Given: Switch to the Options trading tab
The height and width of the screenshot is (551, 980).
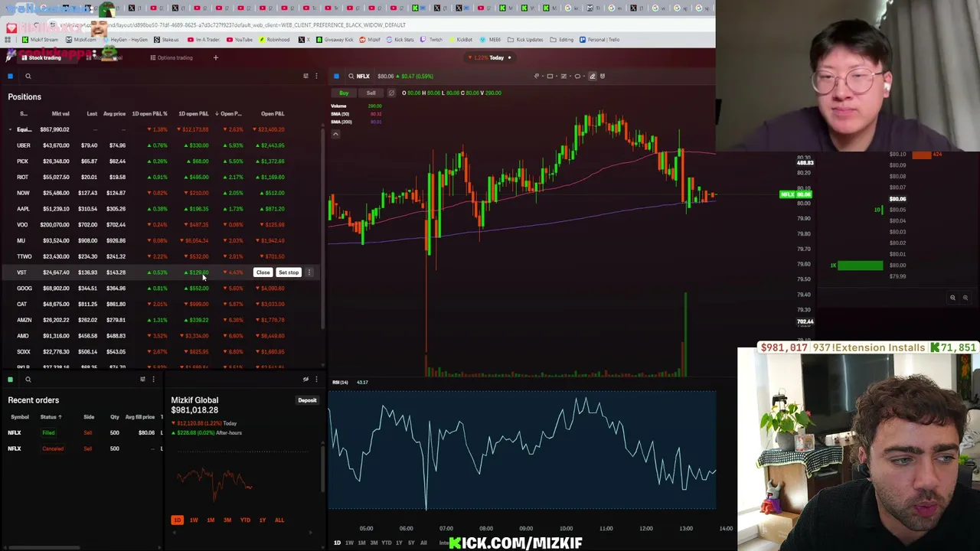Looking at the screenshot, I should pyautogui.click(x=171, y=57).
